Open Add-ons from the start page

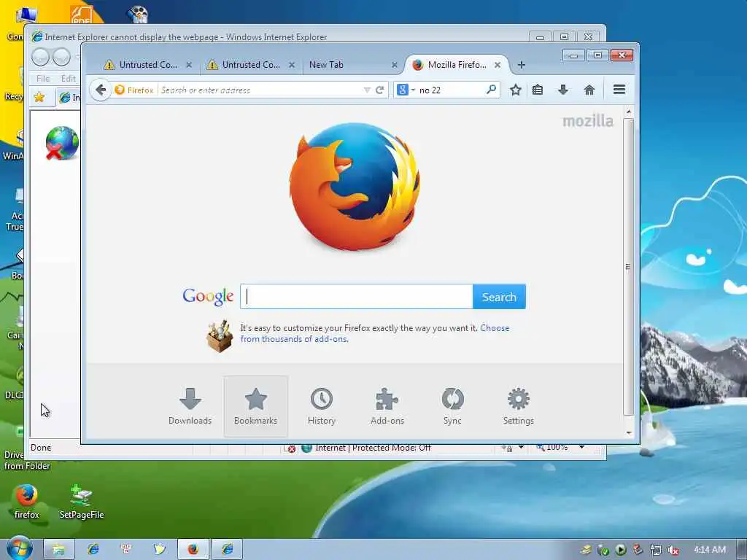point(387,406)
